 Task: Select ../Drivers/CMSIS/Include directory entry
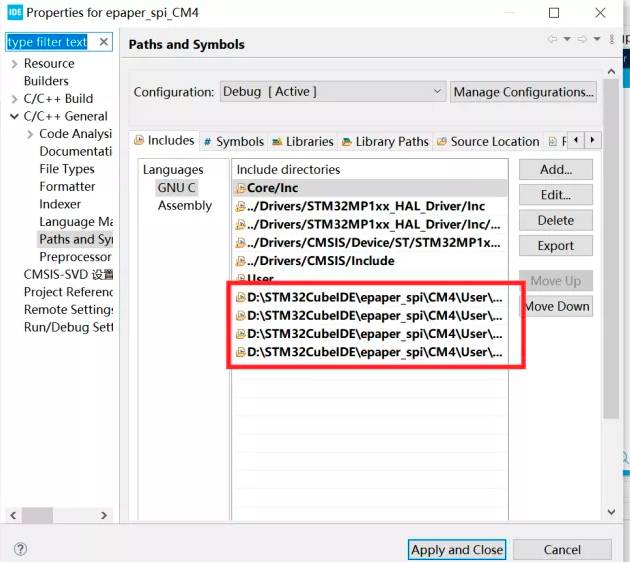[x=370, y=261]
